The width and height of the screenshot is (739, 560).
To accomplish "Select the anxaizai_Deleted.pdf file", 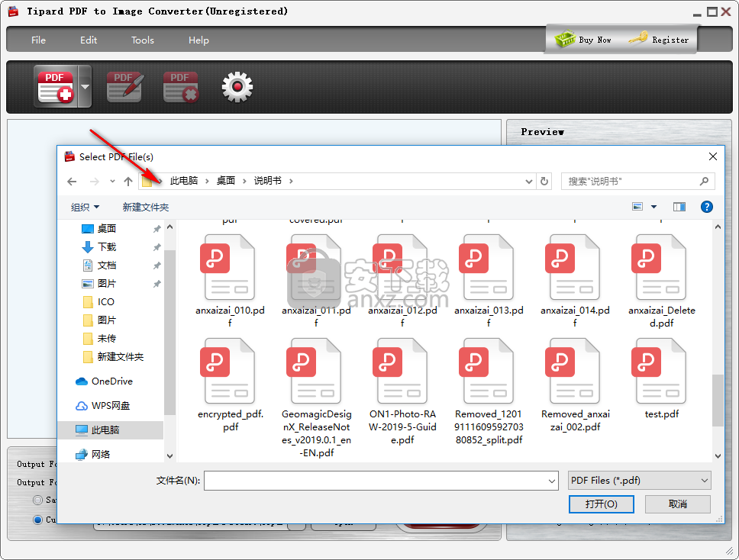I will pyautogui.click(x=661, y=282).
